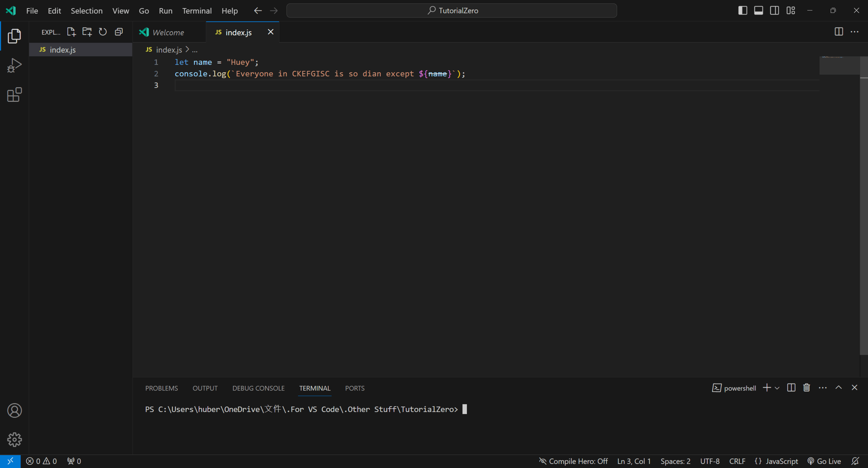Toggle the bottom panel visibility
The height and width of the screenshot is (468, 868).
click(758, 10)
